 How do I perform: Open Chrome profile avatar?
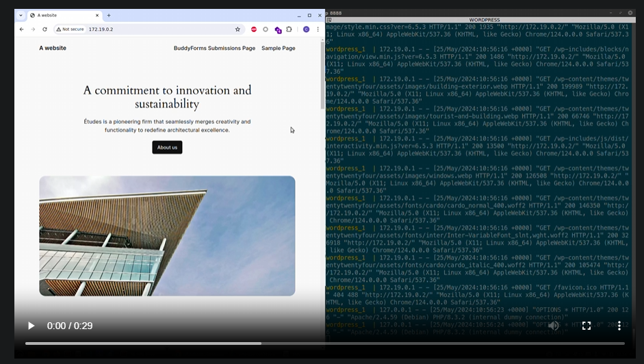click(x=306, y=29)
